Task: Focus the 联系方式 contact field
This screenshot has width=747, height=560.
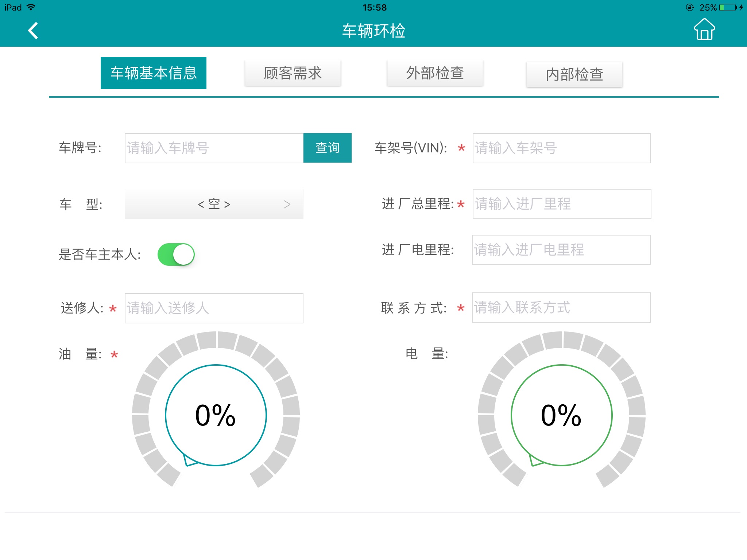Action: (x=561, y=307)
